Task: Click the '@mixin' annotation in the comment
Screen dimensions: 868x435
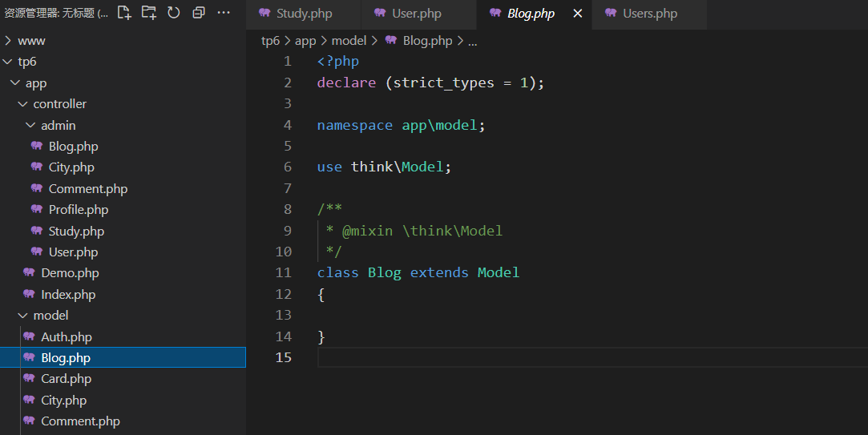Action: pyautogui.click(x=368, y=231)
